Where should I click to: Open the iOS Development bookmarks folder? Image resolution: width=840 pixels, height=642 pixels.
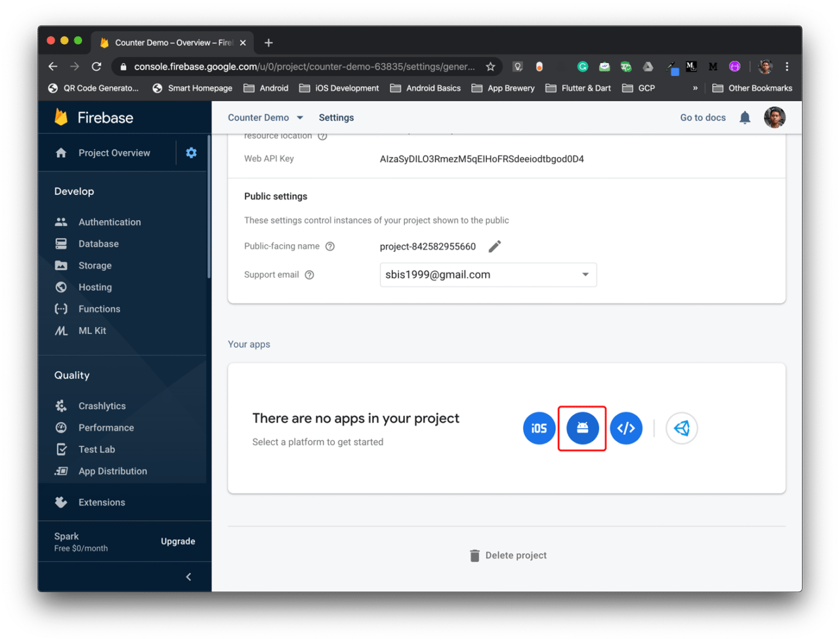click(x=339, y=88)
